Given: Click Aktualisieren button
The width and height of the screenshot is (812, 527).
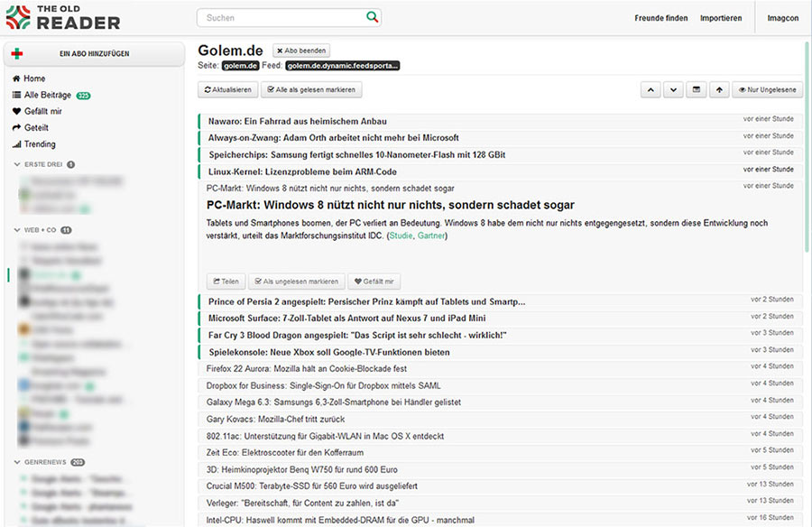Looking at the screenshot, I should pos(228,89).
